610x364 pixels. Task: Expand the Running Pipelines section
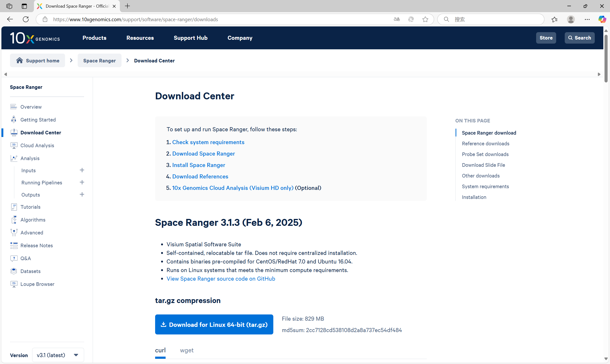click(82, 182)
